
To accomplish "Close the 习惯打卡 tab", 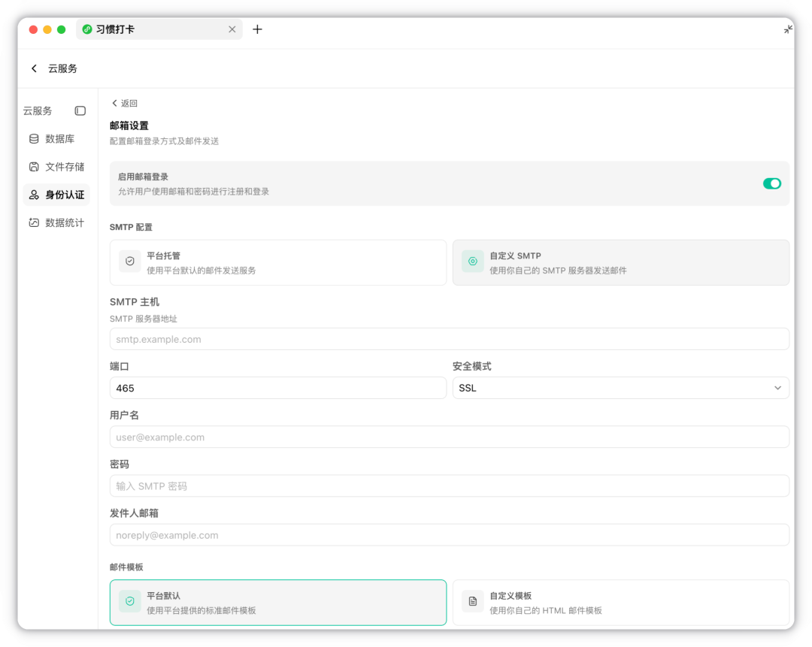I will (x=232, y=29).
